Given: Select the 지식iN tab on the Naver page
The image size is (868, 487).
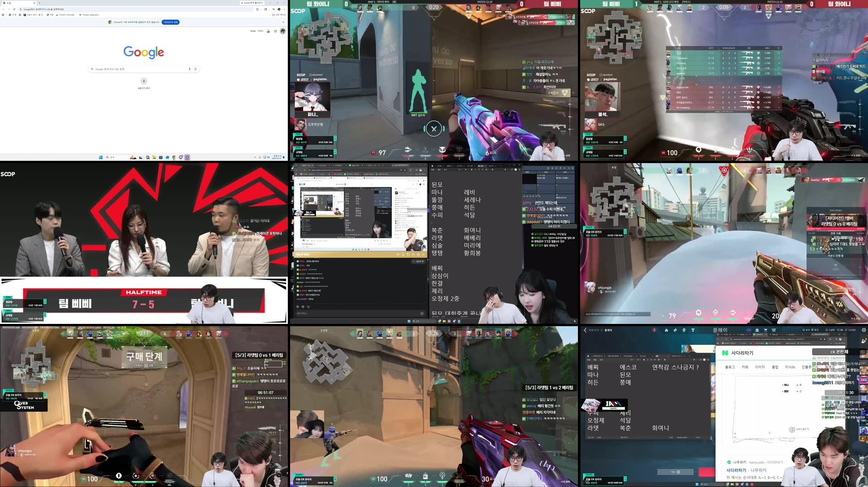Looking at the screenshot, I should pyautogui.click(x=790, y=367).
